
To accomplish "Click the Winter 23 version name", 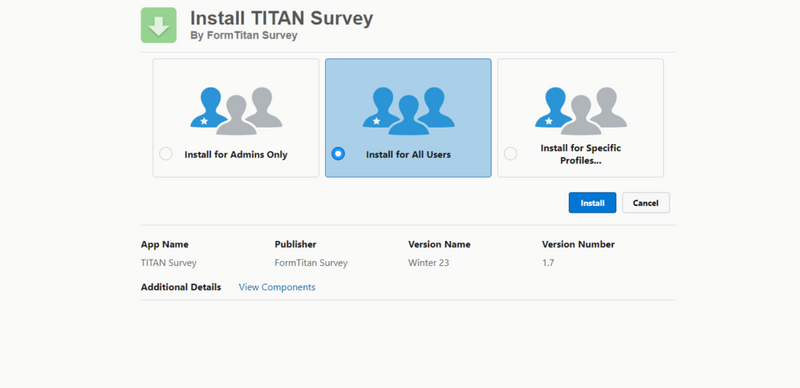I will point(429,263).
